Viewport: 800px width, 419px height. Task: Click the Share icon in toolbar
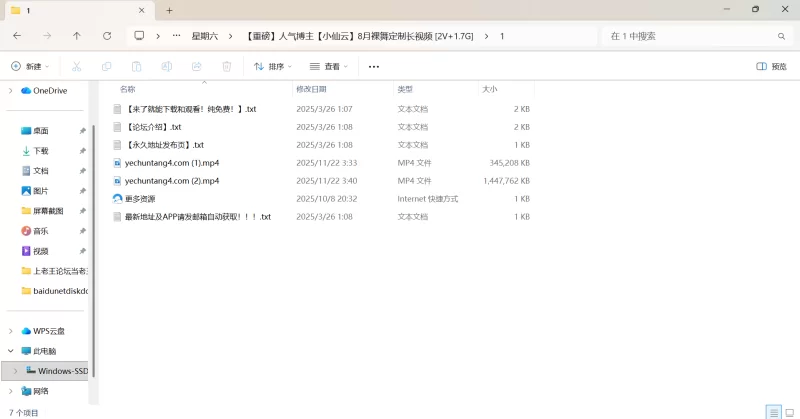[x=196, y=67]
